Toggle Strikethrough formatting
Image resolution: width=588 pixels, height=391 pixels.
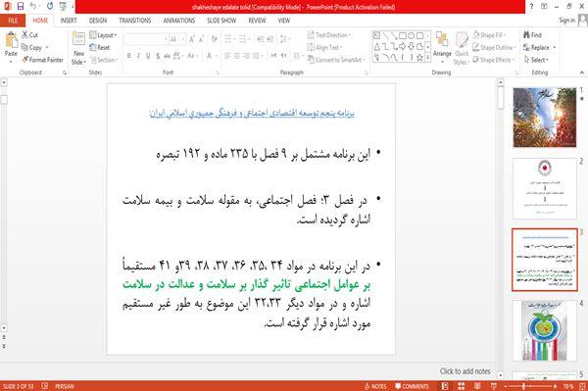coord(168,56)
